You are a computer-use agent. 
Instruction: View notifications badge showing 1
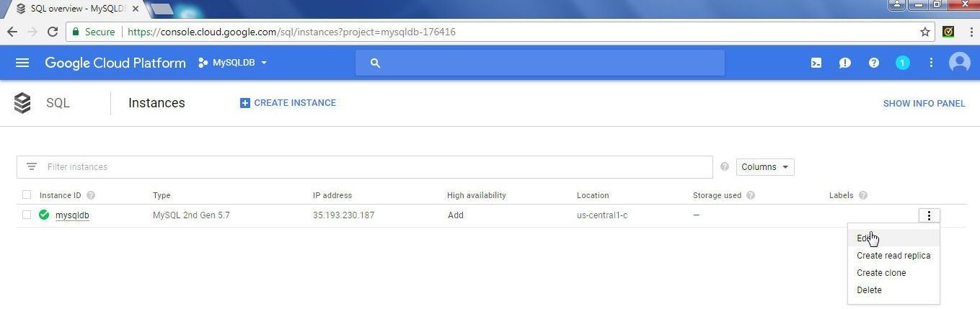click(902, 63)
